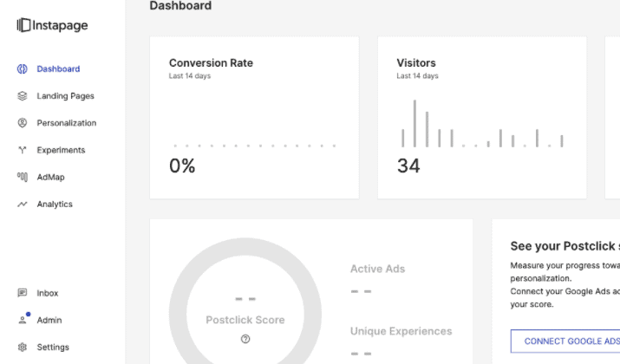Click the Instapage logo icon
The width and height of the screenshot is (620, 364).
click(23, 26)
